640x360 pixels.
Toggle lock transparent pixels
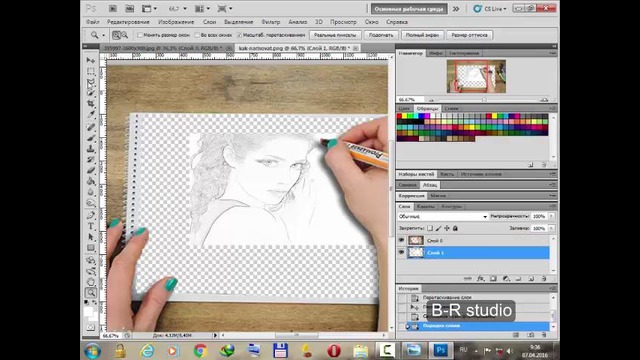(430, 228)
